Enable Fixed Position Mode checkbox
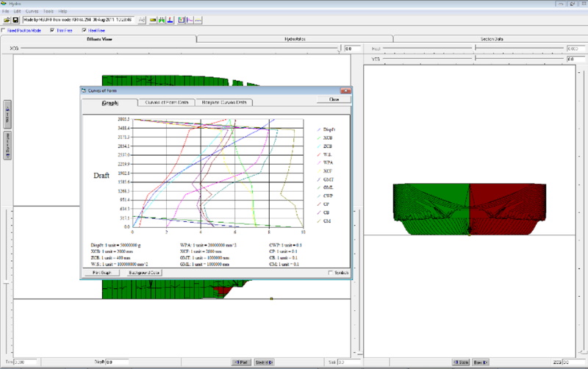Viewport: 588px width, 369px height. pyautogui.click(x=4, y=30)
